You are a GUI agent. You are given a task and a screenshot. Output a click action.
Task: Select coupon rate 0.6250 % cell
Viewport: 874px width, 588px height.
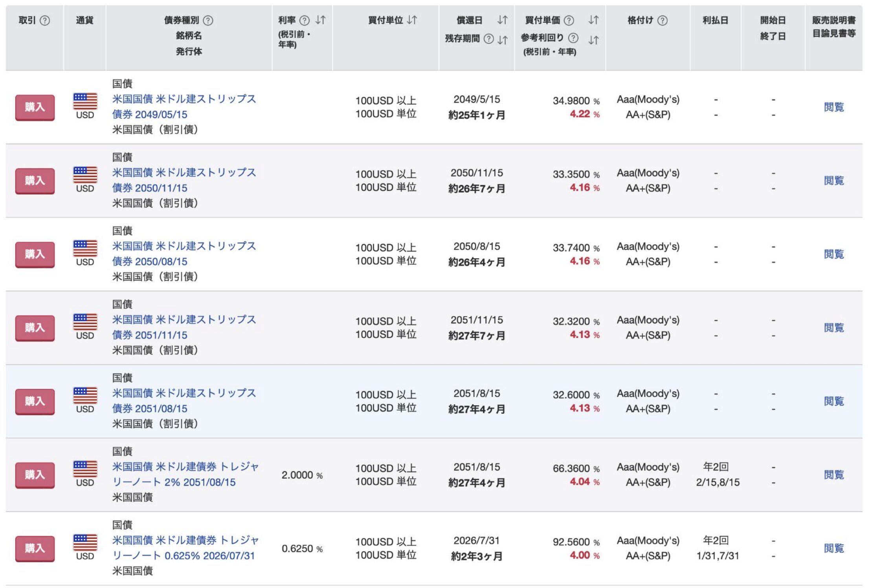302,549
